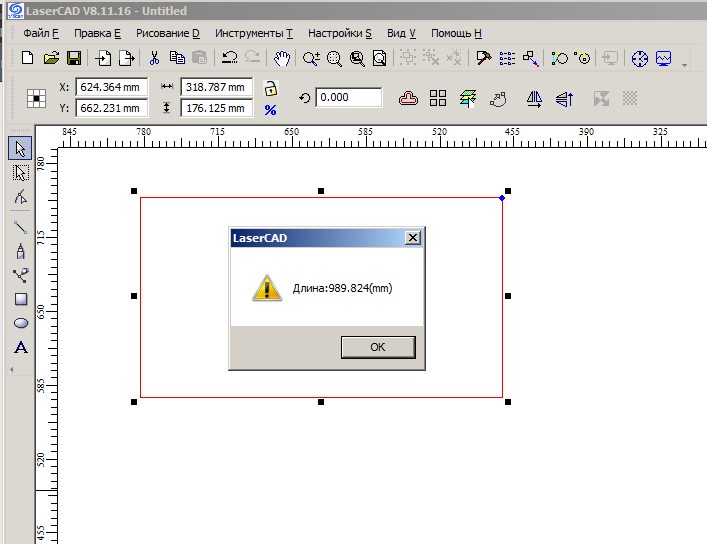Choose the node selection tool

tap(20, 173)
